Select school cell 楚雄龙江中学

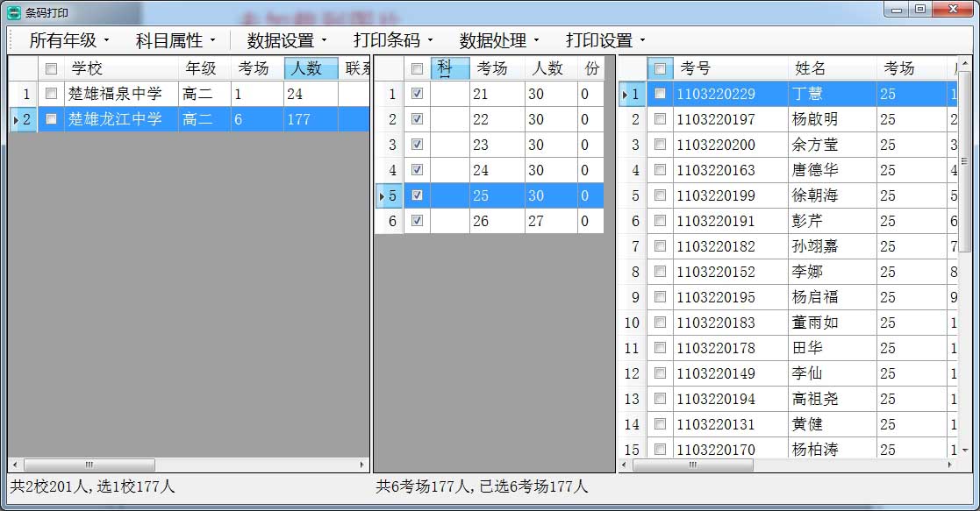coord(121,118)
